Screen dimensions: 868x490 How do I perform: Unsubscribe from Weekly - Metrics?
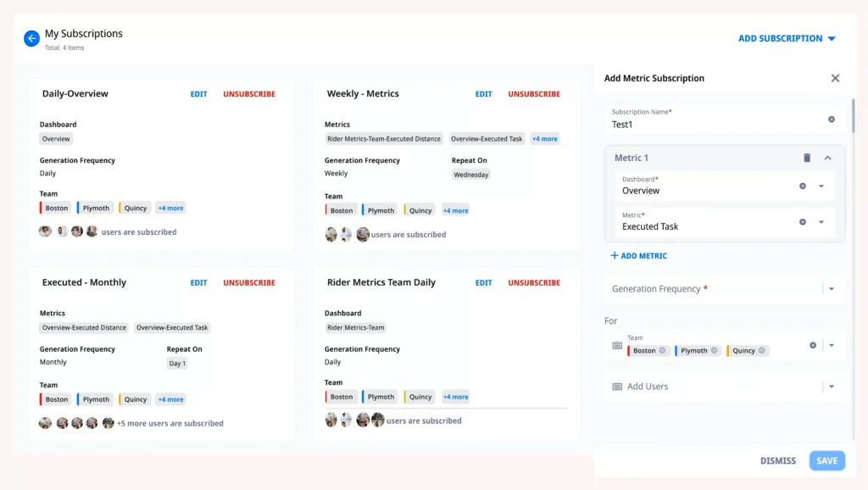click(534, 94)
